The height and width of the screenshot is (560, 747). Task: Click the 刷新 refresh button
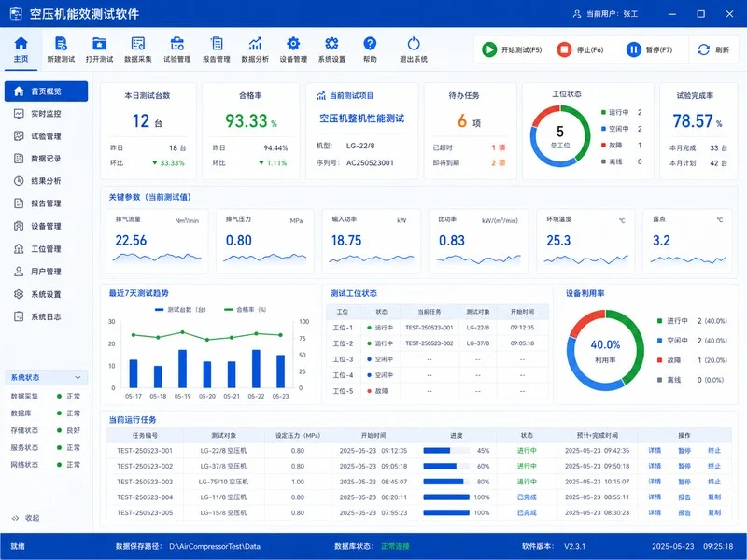click(x=713, y=49)
